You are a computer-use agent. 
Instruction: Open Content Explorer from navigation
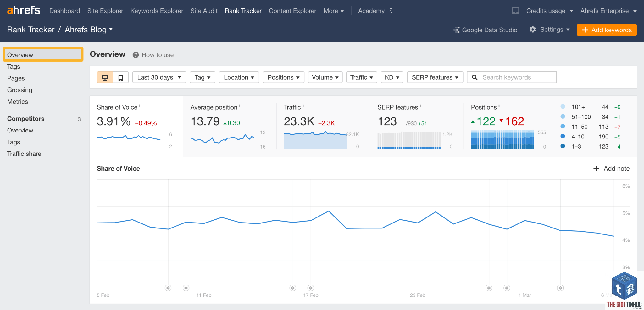[292, 11]
